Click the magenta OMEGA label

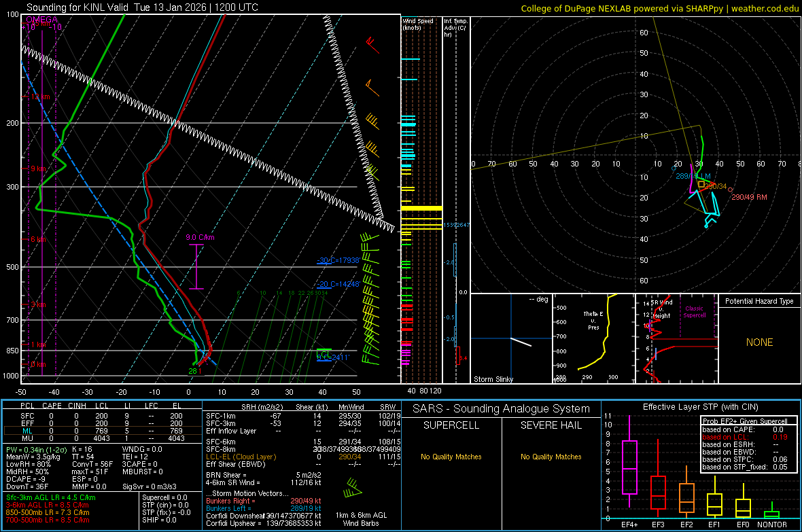pos(42,20)
